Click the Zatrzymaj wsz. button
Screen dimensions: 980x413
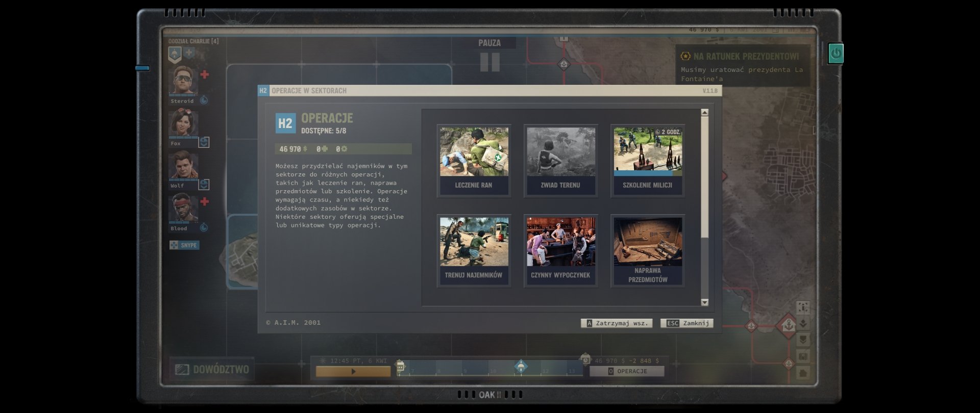tap(617, 323)
